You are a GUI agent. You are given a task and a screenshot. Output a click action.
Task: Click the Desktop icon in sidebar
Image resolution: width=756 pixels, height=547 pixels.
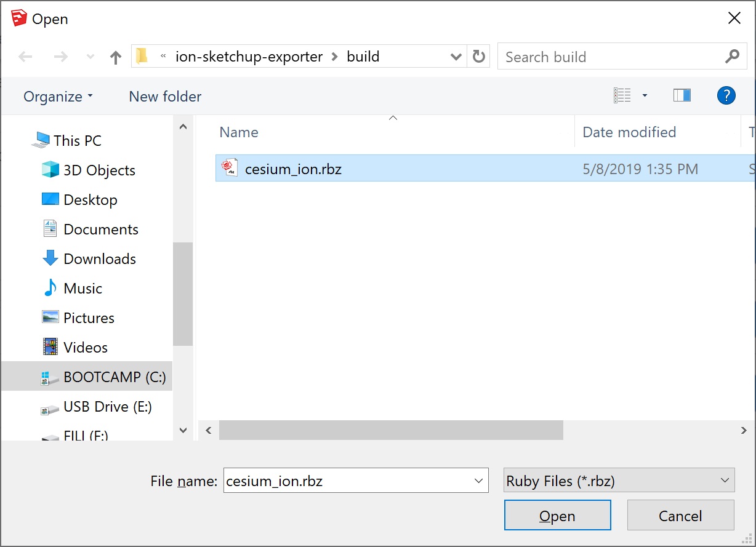point(50,199)
